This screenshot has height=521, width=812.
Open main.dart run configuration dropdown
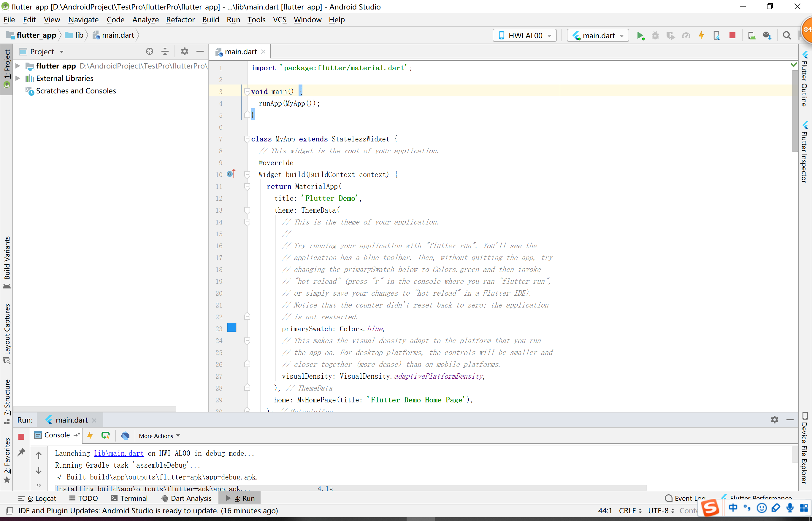coord(598,36)
